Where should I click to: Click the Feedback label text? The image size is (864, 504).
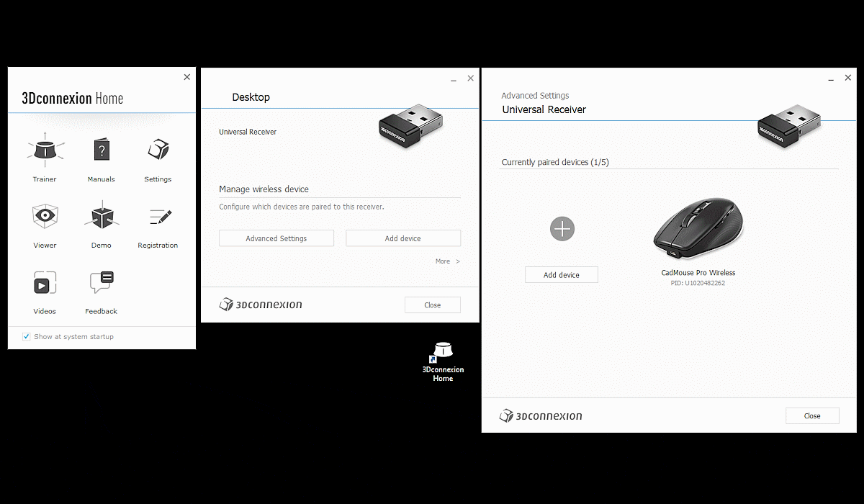coord(102,311)
